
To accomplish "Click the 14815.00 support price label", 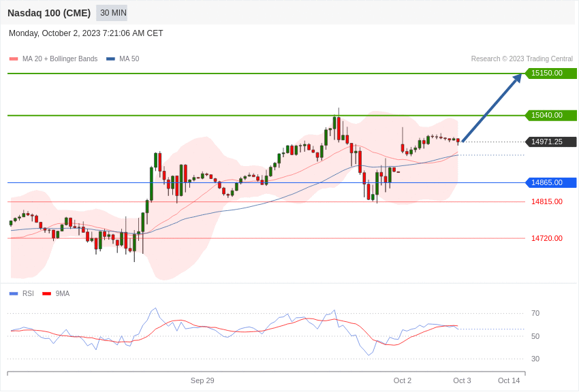I will pyautogui.click(x=547, y=201).
